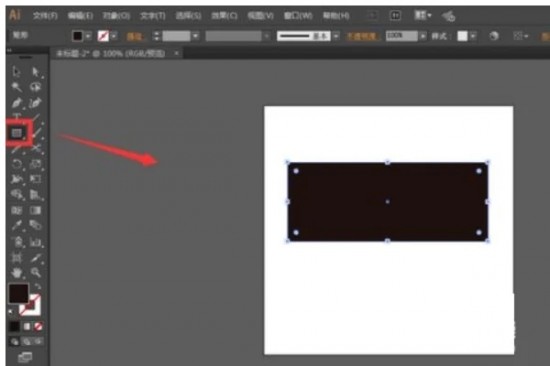Select the Rectangle tool highlighted in red
The height and width of the screenshot is (366, 550).
click(x=16, y=133)
